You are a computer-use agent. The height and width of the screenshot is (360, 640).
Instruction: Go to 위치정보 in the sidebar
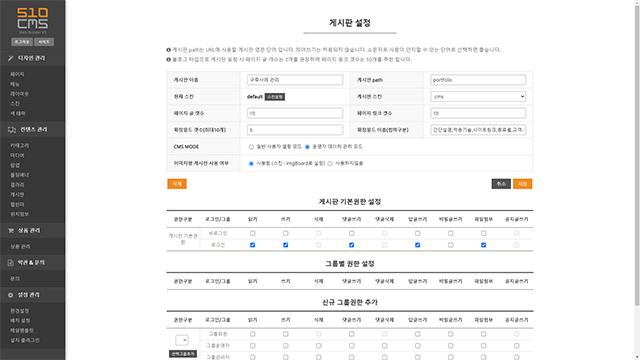tap(20, 214)
